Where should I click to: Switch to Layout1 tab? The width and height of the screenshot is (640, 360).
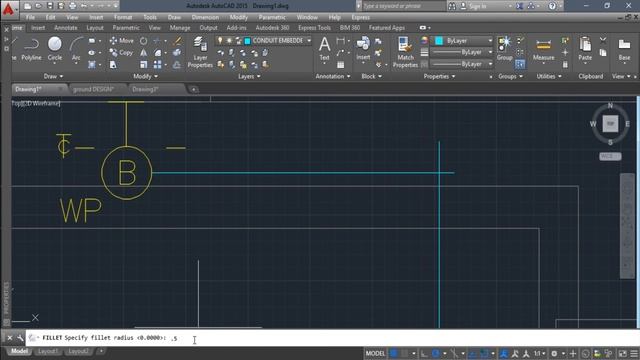click(x=48, y=351)
